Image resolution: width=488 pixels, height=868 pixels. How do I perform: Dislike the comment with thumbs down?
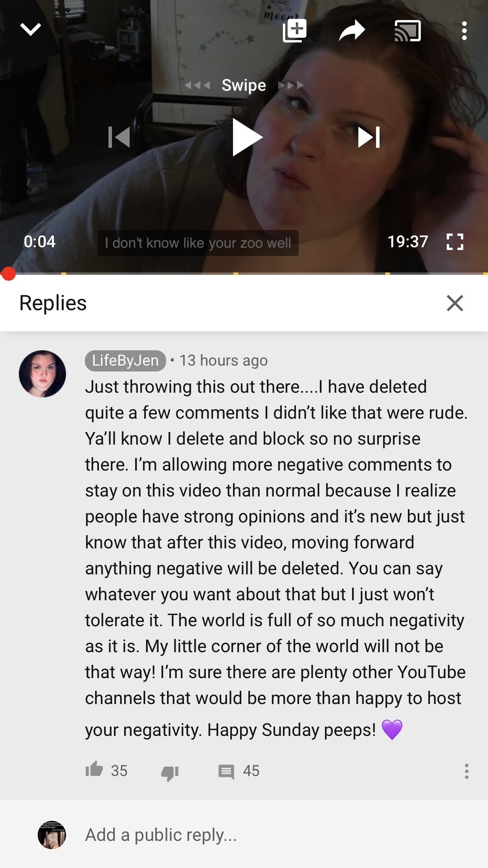tap(170, 773)
